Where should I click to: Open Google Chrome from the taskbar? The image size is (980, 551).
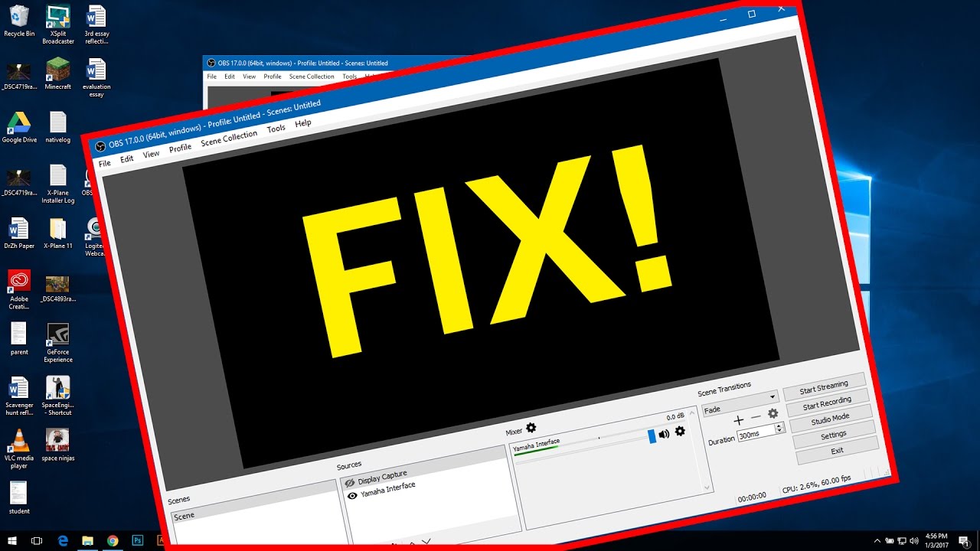(x=113, y=540)
